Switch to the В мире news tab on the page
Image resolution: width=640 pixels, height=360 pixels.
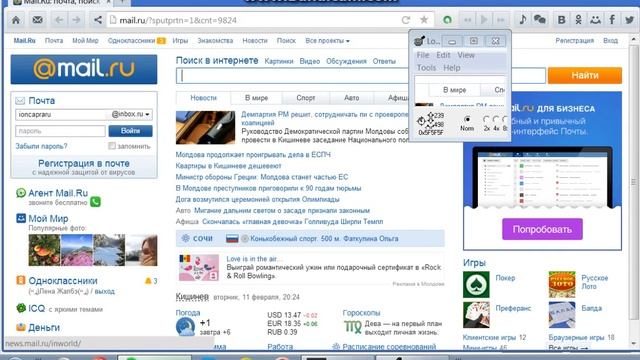click(x=256, y=98)
